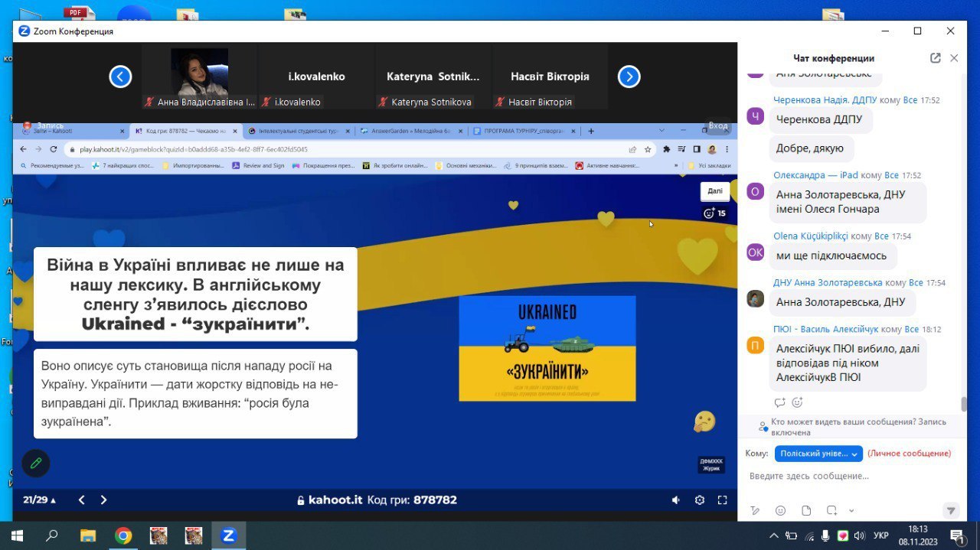This screenshot has height=550, width=980.
Task: Go to next Kahoot slide
Action: (104, 500)
